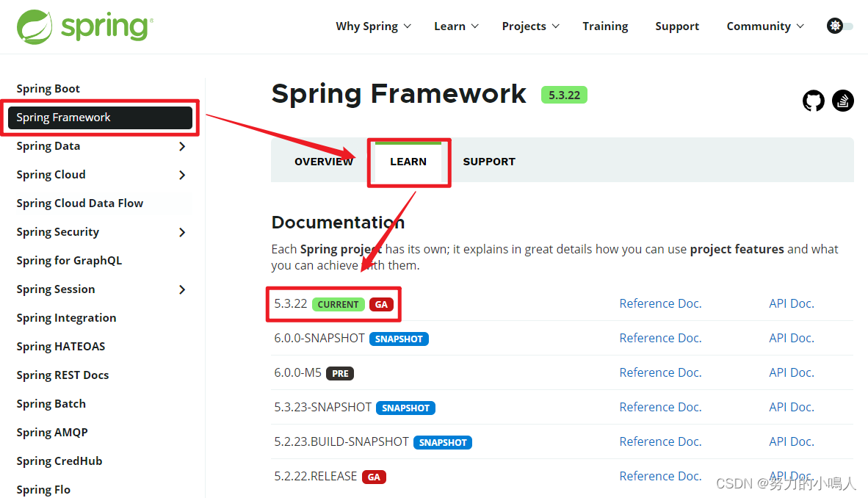Switch to the SUPPORT tab
This screenshot has width=868, height=498.
point(489,162)
